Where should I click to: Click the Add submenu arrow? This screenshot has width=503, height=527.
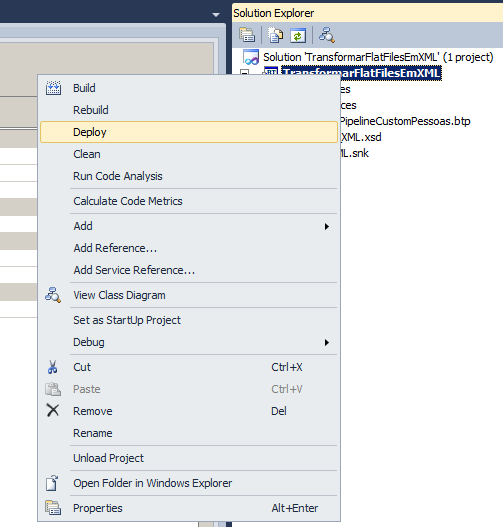point(327,226)
